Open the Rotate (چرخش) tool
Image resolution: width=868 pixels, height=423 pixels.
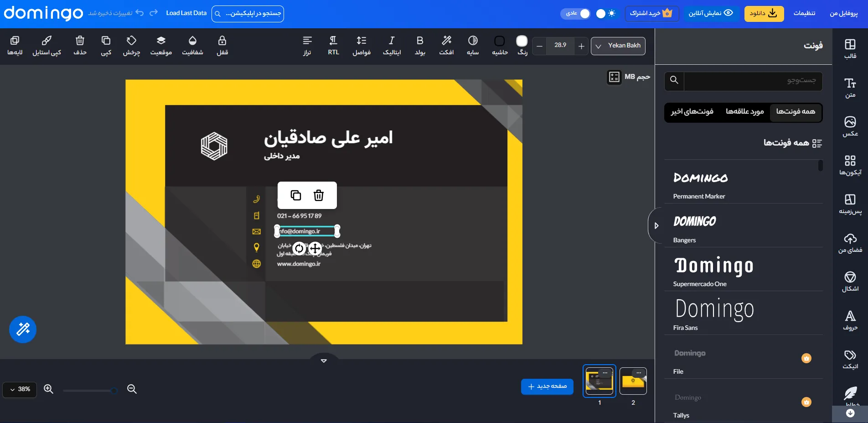[131, 46]
